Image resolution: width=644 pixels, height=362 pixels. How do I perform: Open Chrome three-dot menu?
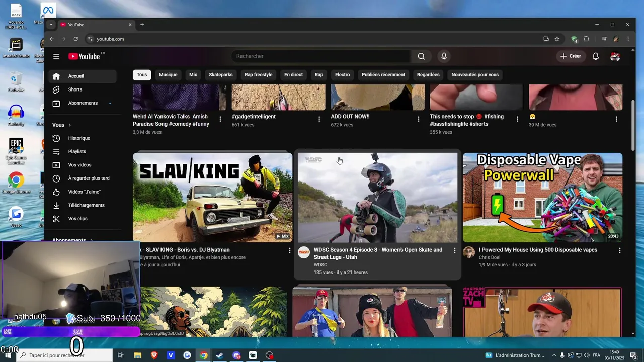click(x=628, y=39)
